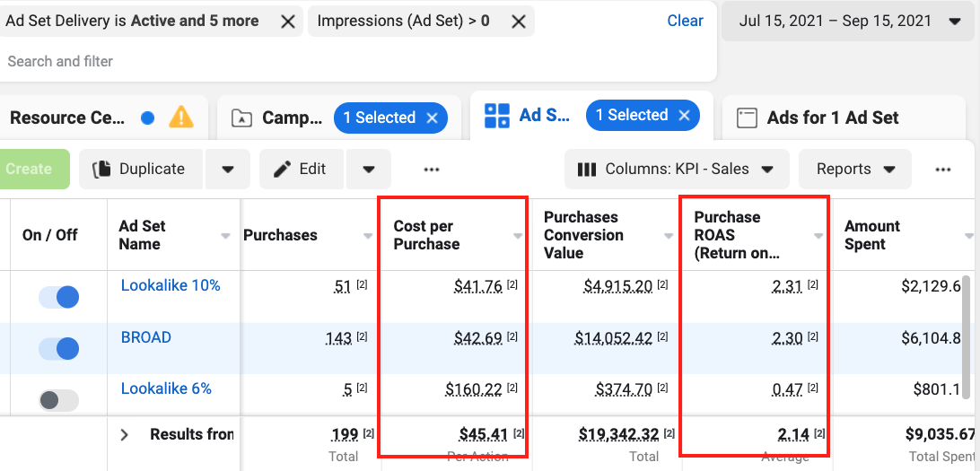Viewport: 980px width, 471px height.
Task: Click Clear to reset filters
Action: point(685,21)
